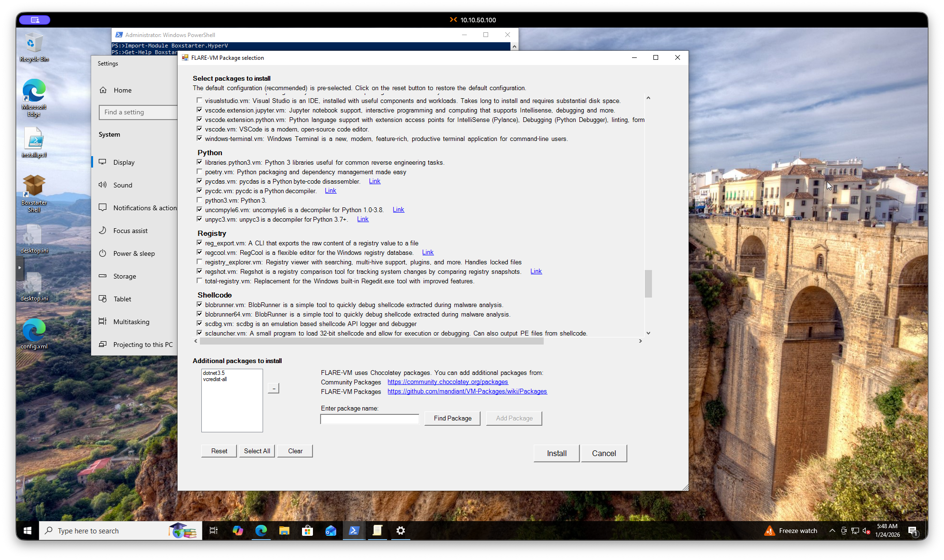Select Storage in Settings sidebar
Image resolution: width=944 pixels, height=560 pixels.
point(124,276)
